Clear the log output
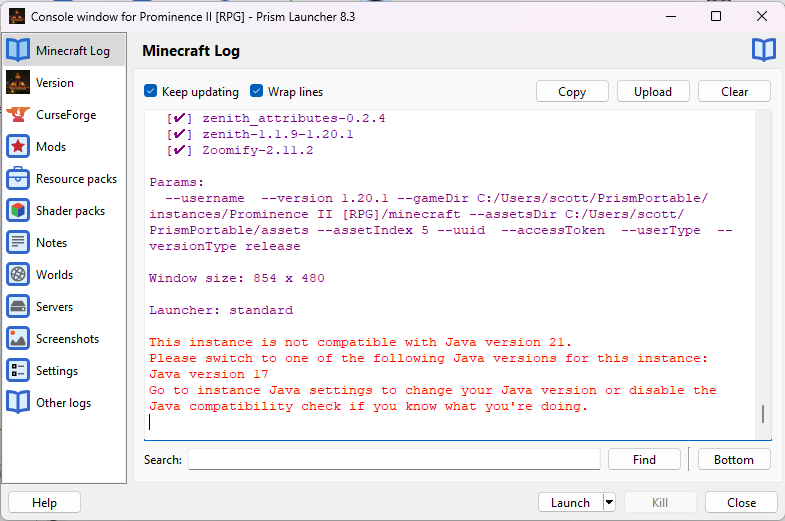 [734, 92]
